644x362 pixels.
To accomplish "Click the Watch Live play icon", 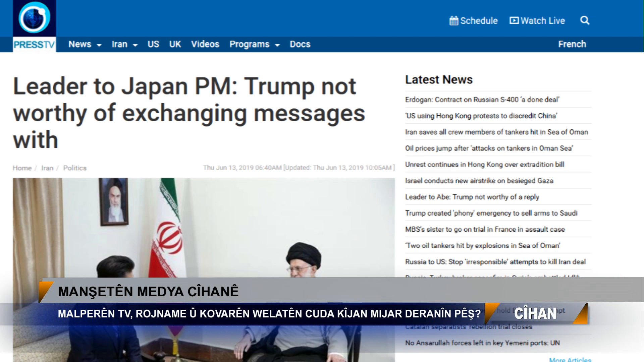I will [514, 20].
